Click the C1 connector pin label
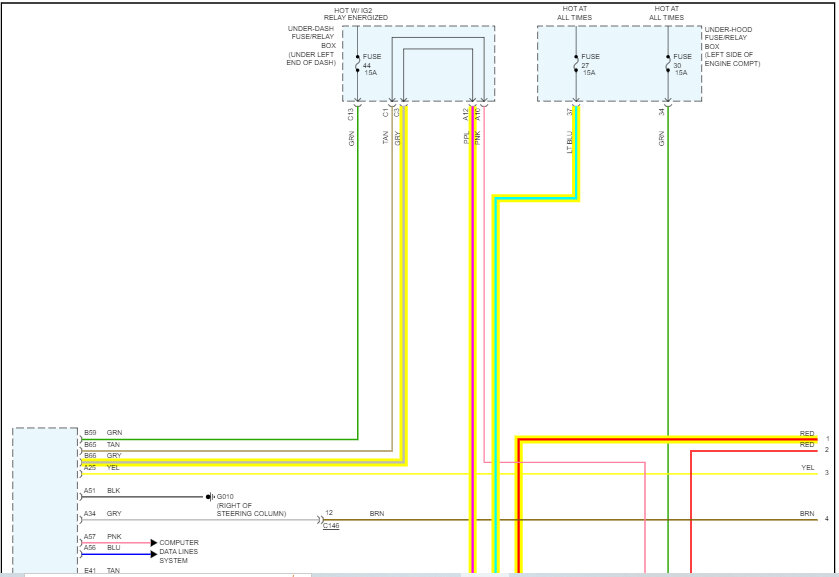 (385, 113)
